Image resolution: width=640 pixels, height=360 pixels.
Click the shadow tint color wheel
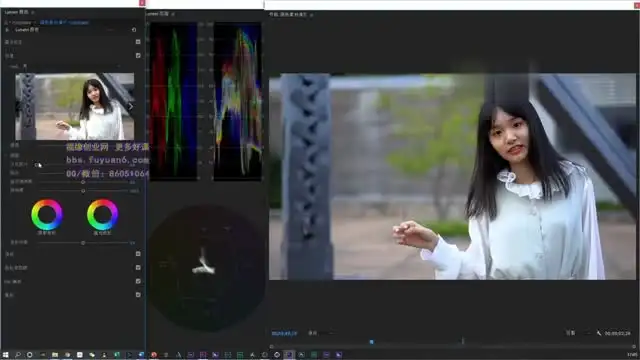[x=47, y=215]
